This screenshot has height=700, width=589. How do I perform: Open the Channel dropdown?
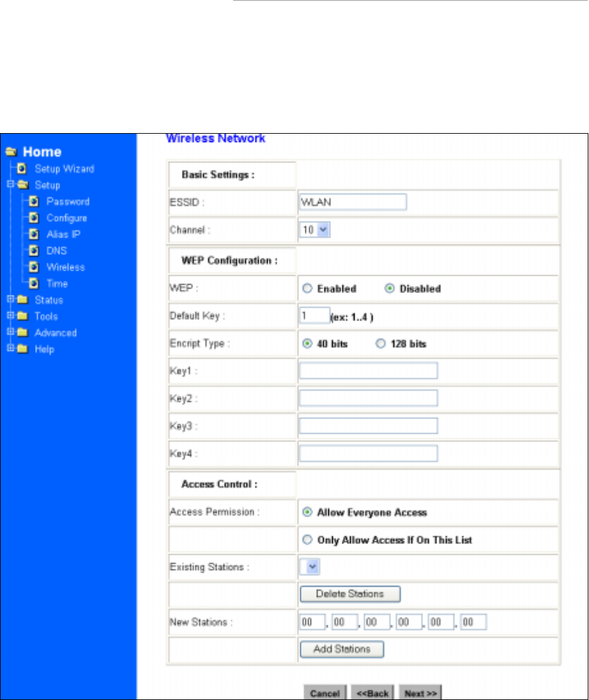click(315, 230)
